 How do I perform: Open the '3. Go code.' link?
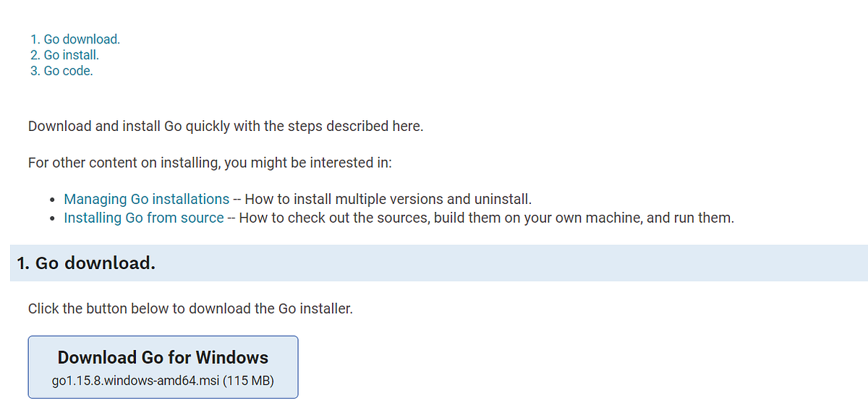(x=62, y=71)
